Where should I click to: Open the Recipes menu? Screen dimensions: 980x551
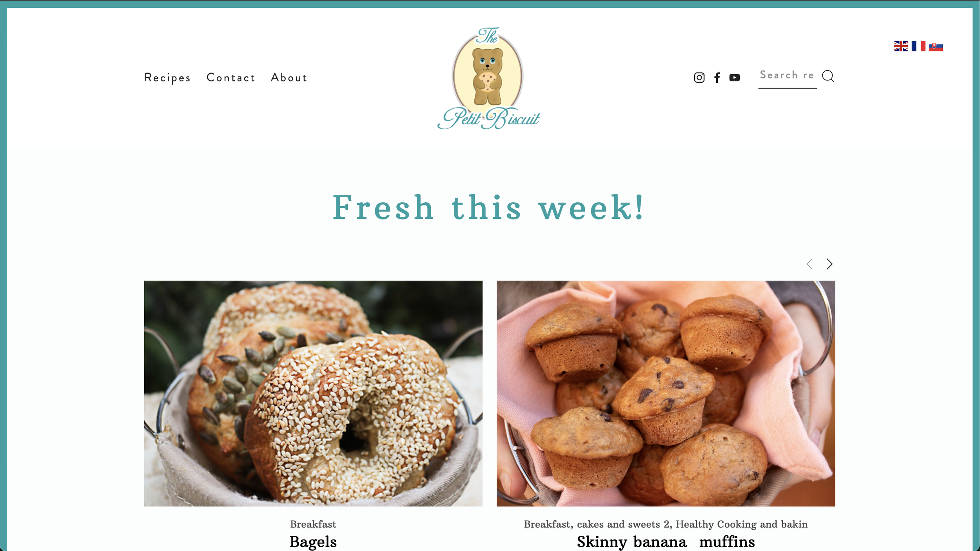[x=167, y=78]
